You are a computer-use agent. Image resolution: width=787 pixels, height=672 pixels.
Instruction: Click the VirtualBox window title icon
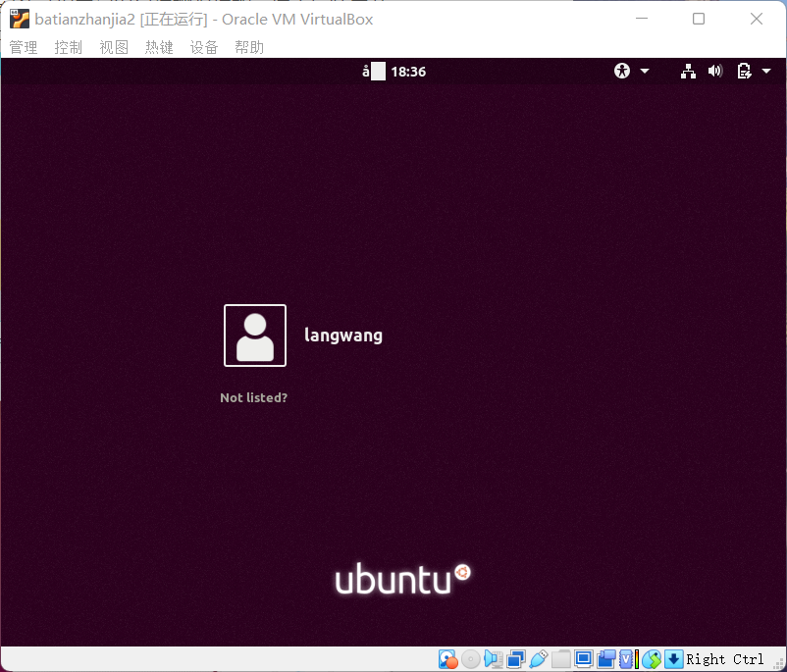click(x=20, y=19)
